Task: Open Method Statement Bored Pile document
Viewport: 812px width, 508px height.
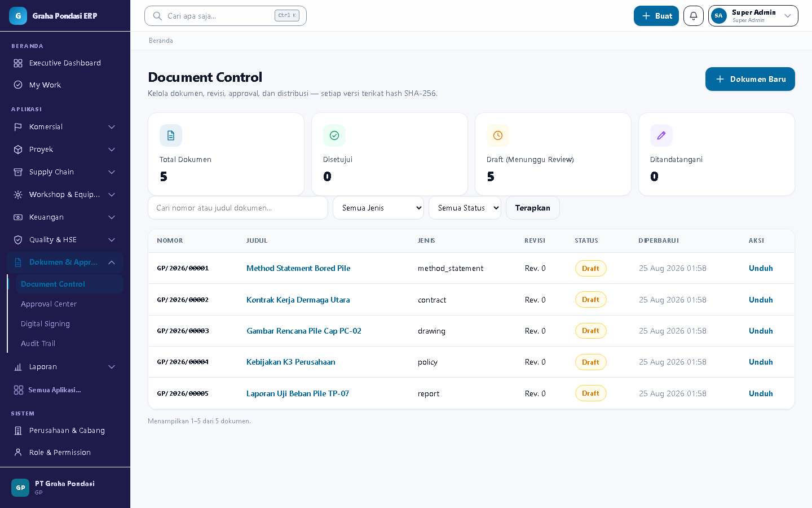Action: click(298, 268)
